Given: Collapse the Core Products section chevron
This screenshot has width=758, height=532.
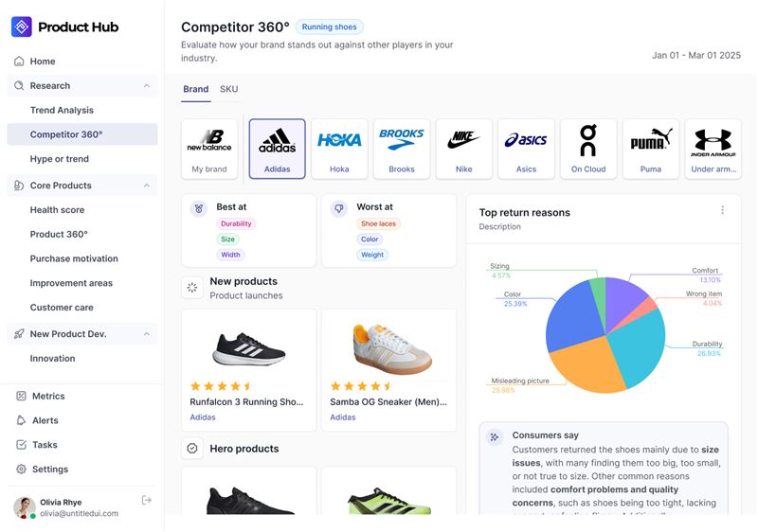Looking at the screenshot, I should tap(147, 186).
